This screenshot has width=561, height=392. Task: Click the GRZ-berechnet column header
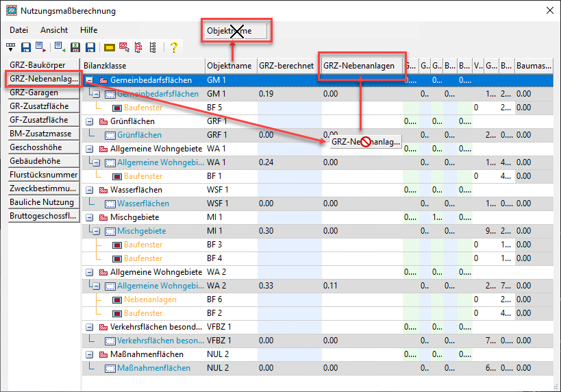286,66
